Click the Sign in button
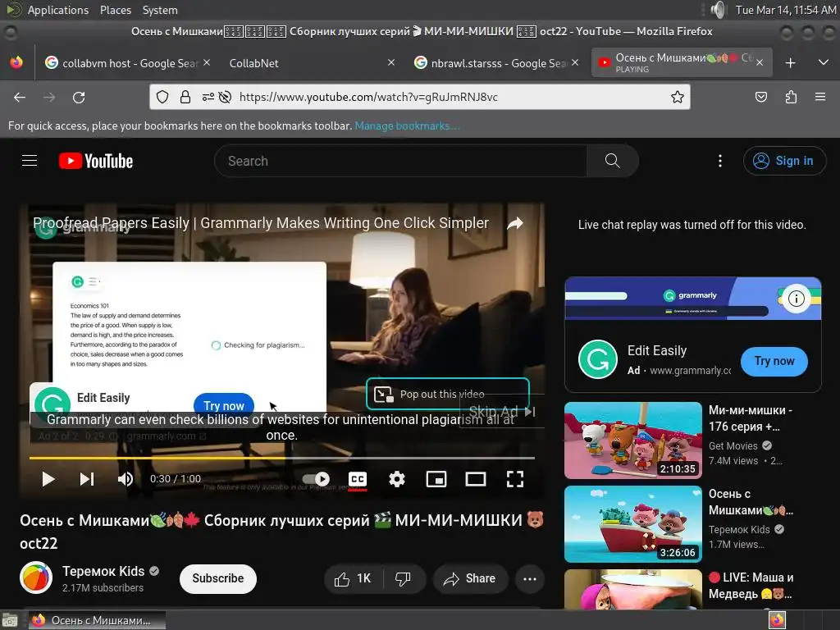Screen dimensions: 840x630 784,161
